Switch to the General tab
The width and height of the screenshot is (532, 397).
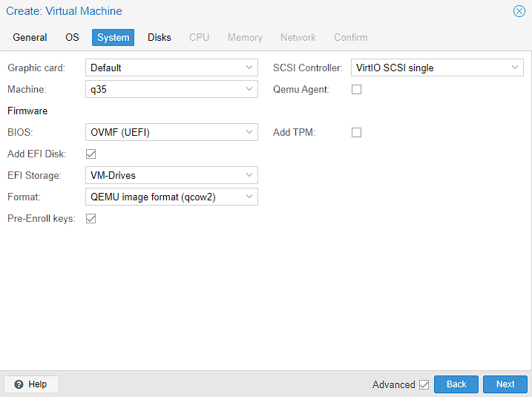pos(30,37)
